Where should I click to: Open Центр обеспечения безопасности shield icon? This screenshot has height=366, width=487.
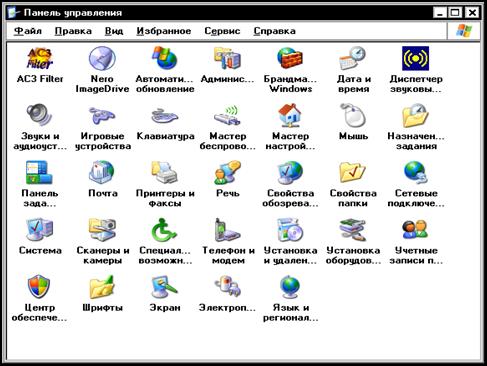point(39,287)
